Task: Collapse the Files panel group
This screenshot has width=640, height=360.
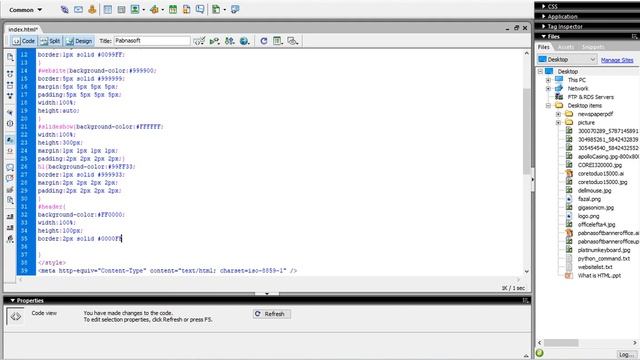Action: click(x=544, y=36)
